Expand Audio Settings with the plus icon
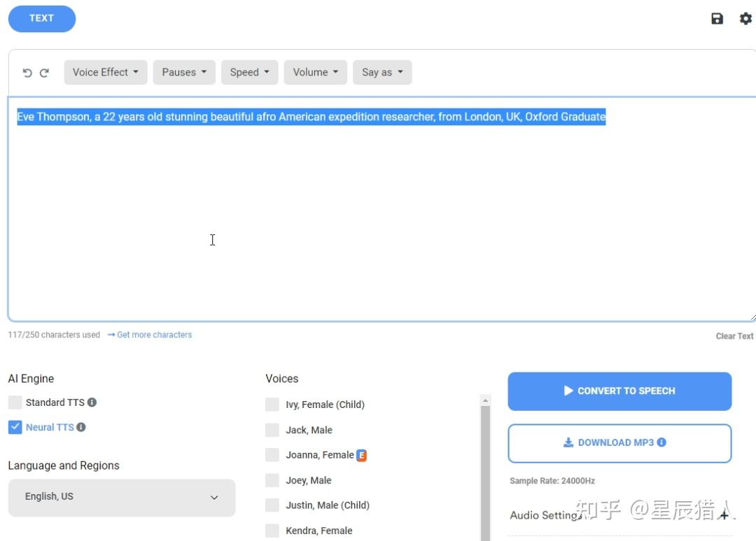The height and width of the screenshot is (541, 756). (x=724, y=515)
